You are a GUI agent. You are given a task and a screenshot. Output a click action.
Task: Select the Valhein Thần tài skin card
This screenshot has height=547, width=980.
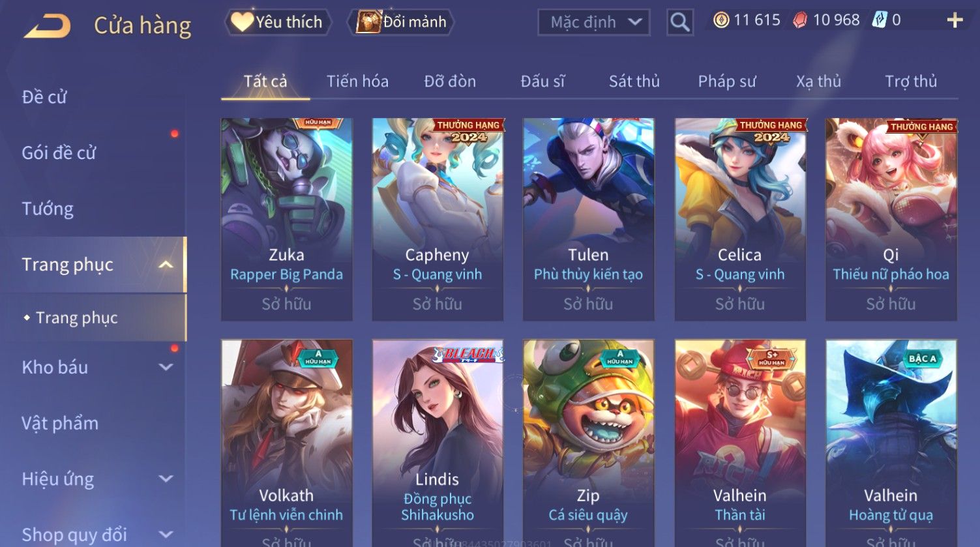tap(740, 443)
